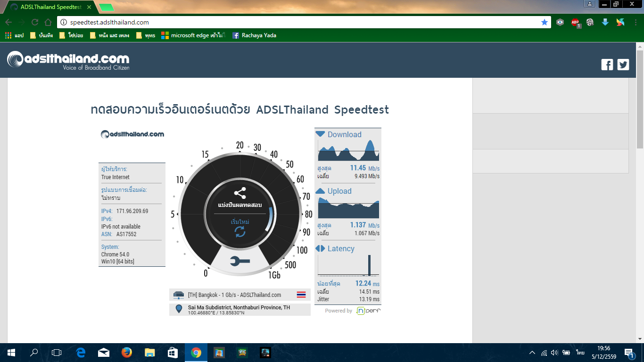Click the small adslthailand.com logo in widget
The height and width of the screenshot is (362, 644).
coord(132,134)
